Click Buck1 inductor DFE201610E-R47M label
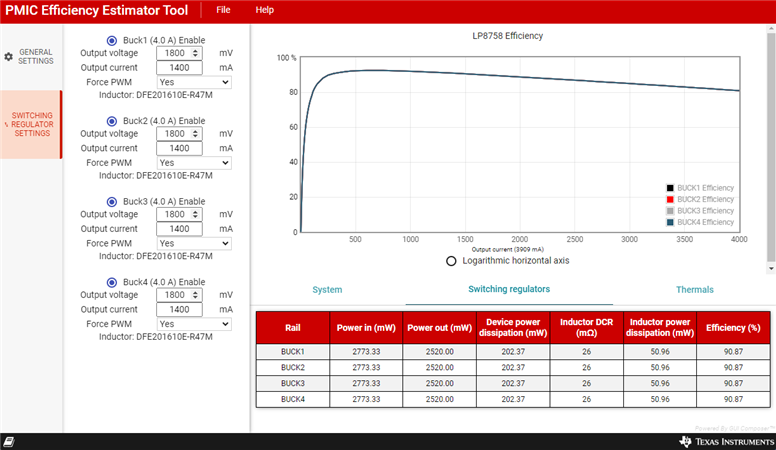 click(156, 95)
